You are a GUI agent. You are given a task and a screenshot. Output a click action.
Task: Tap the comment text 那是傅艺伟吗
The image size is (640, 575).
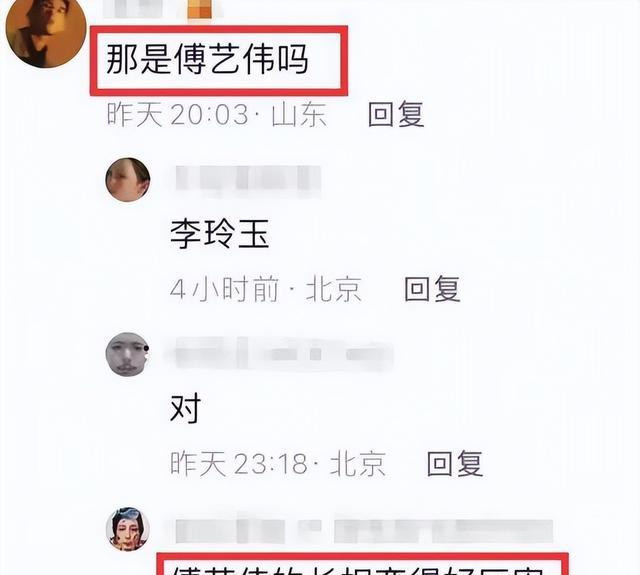[207, 60]
